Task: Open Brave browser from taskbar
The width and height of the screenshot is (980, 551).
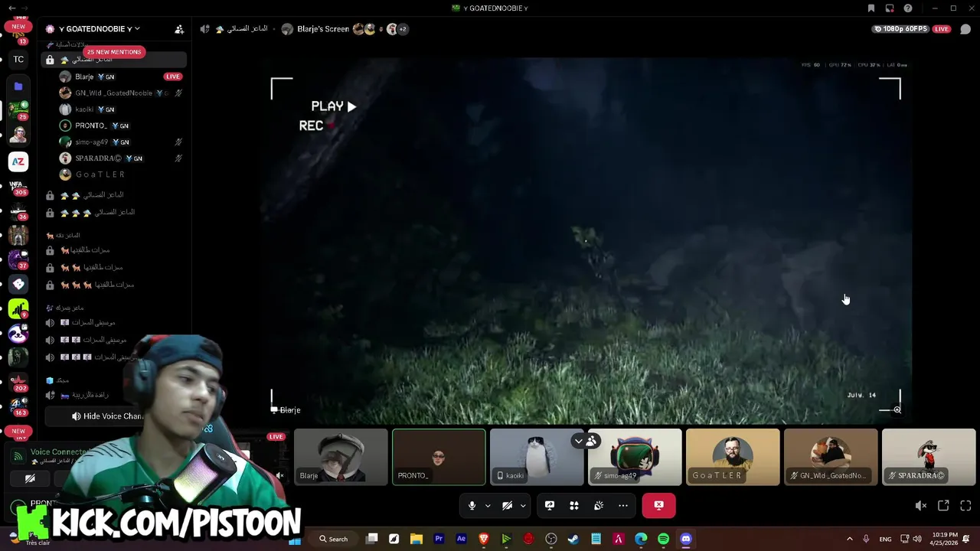Action: coord(484,539)
